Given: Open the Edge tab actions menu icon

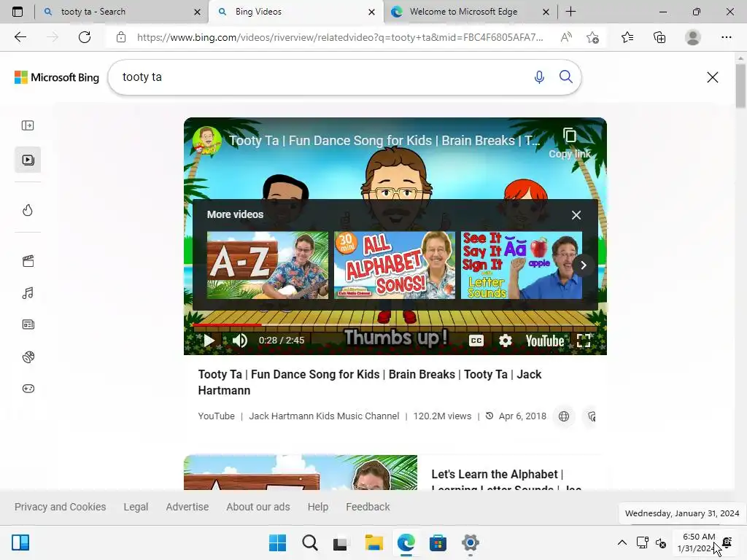Looking at the screenshot, I should click(x=18, y=12).
